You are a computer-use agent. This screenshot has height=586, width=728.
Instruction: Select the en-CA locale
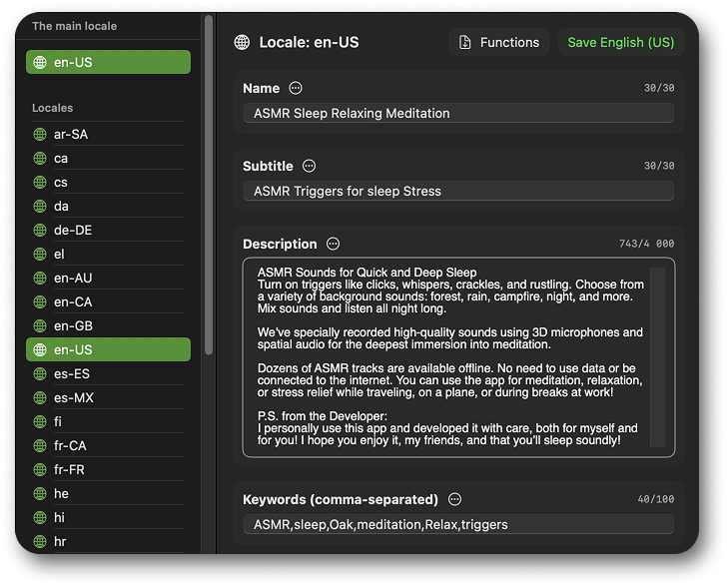108,302
